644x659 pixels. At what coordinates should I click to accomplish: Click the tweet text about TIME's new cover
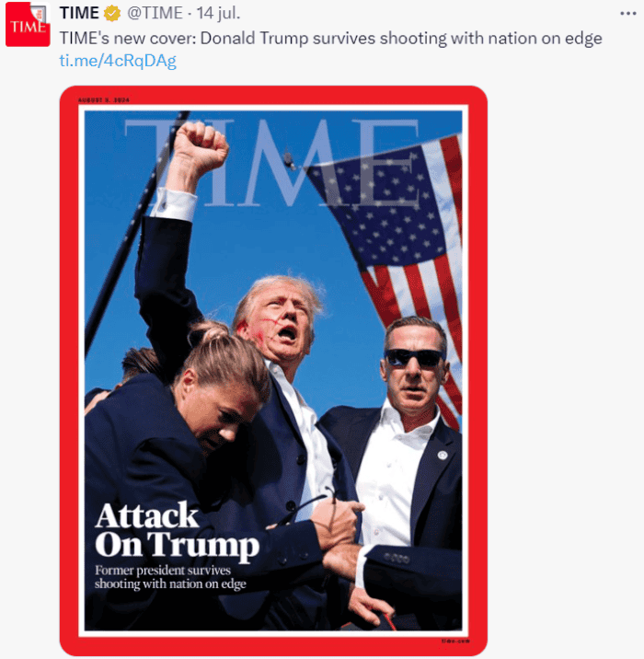tap(330, 39)
